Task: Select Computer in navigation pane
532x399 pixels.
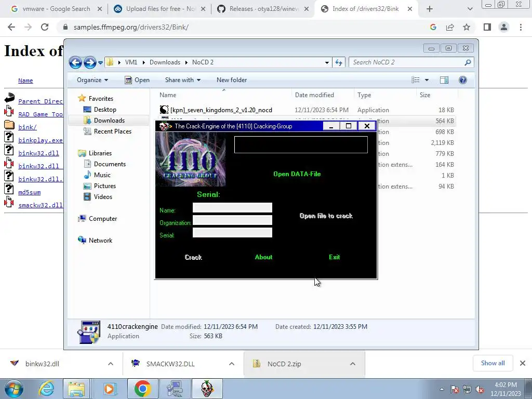Action: coord(103,219)
